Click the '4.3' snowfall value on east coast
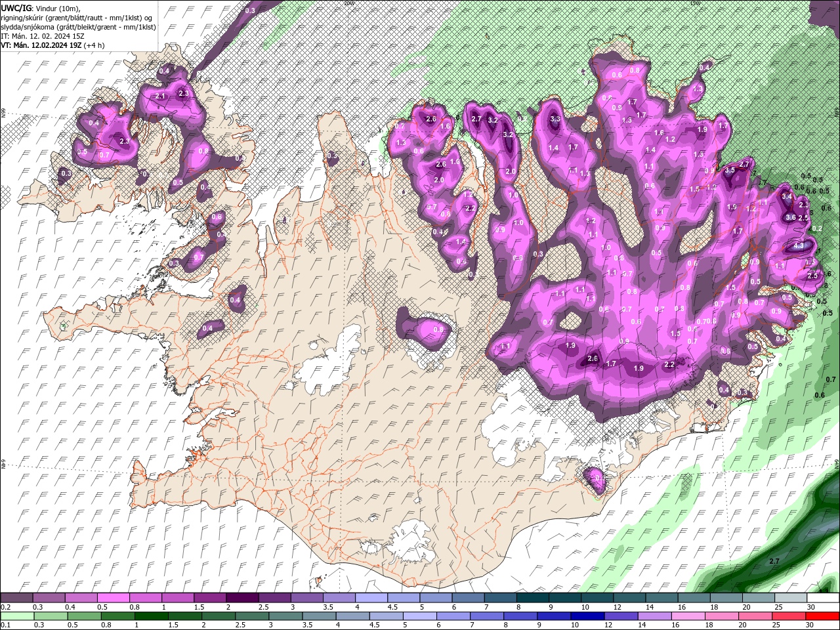 point(799,245)
